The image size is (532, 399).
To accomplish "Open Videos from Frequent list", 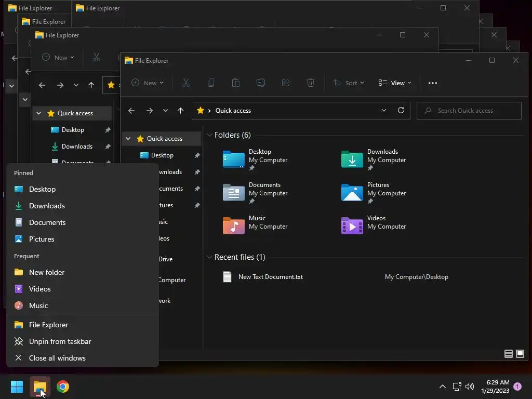I will pos(83,289).
